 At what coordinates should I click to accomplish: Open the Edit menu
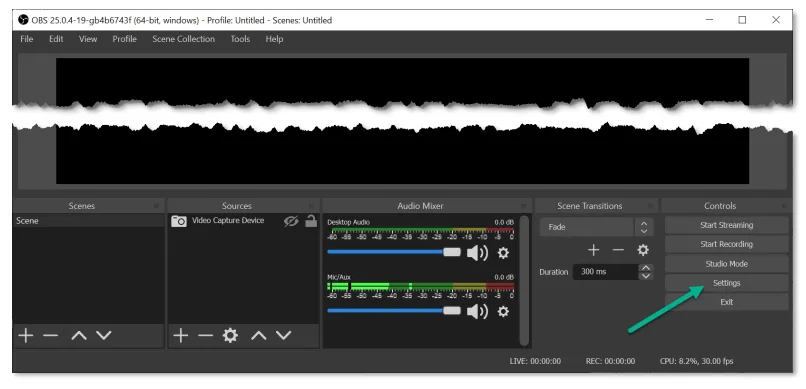[56, 39]
